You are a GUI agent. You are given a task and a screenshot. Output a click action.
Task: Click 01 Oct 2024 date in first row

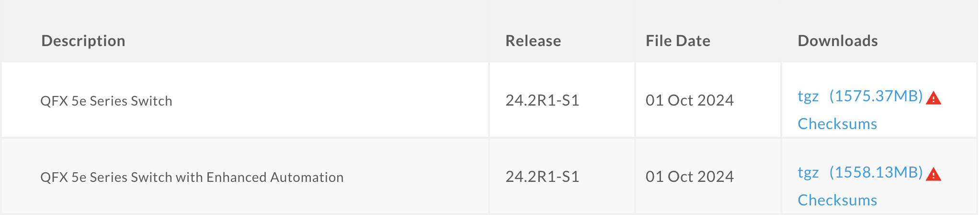(689, 100)
